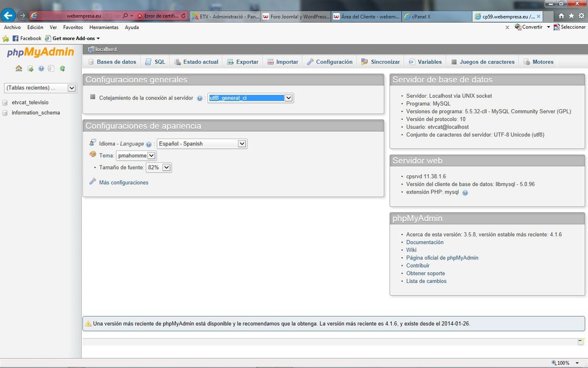This screenshot has width=588, height=368.
Task: Open the Convertir dropdown arrow
Action: tap(548, 27)
